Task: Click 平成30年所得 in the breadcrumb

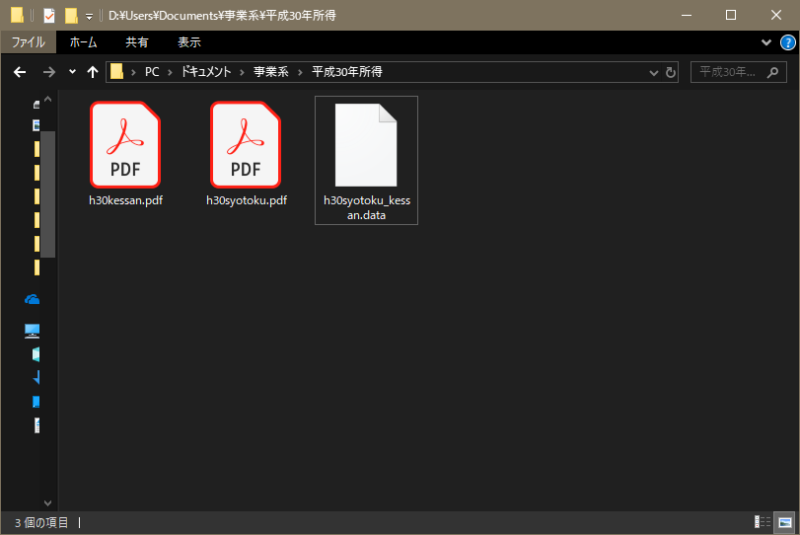Action: (x=347, y=72)
